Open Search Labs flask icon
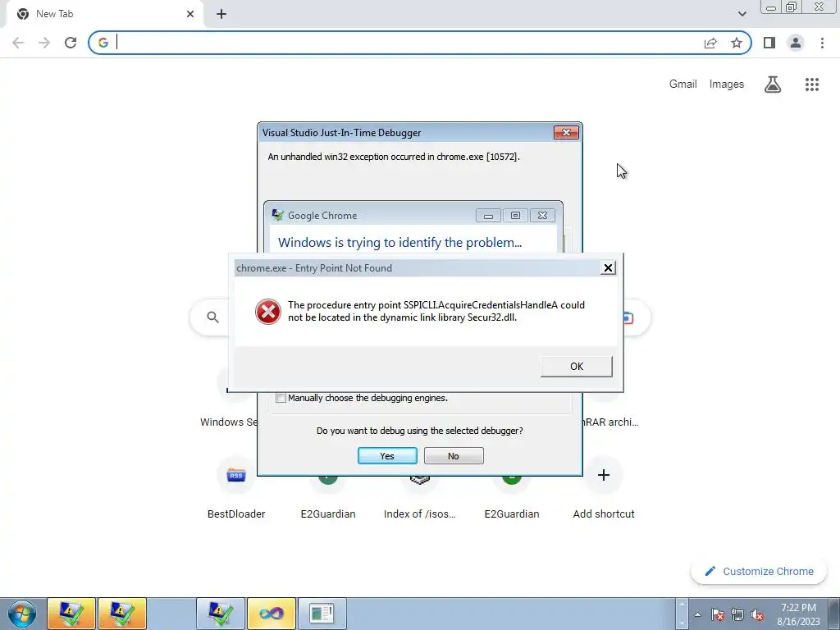 coord(773,84)
